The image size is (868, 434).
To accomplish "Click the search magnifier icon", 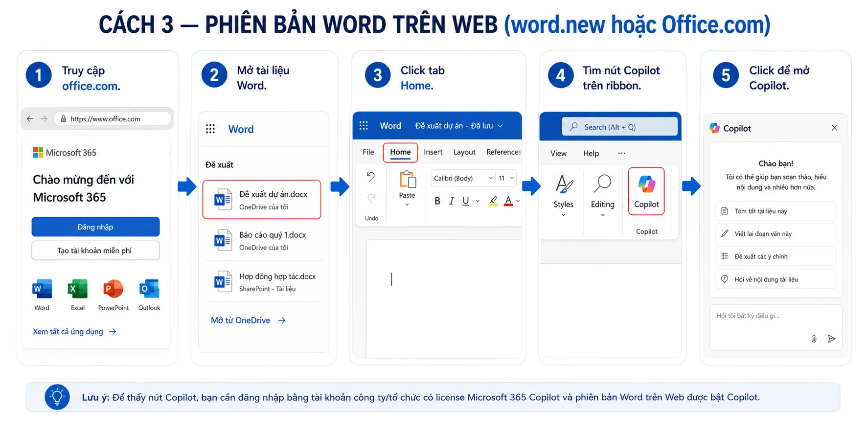I will tap(573, 126).
